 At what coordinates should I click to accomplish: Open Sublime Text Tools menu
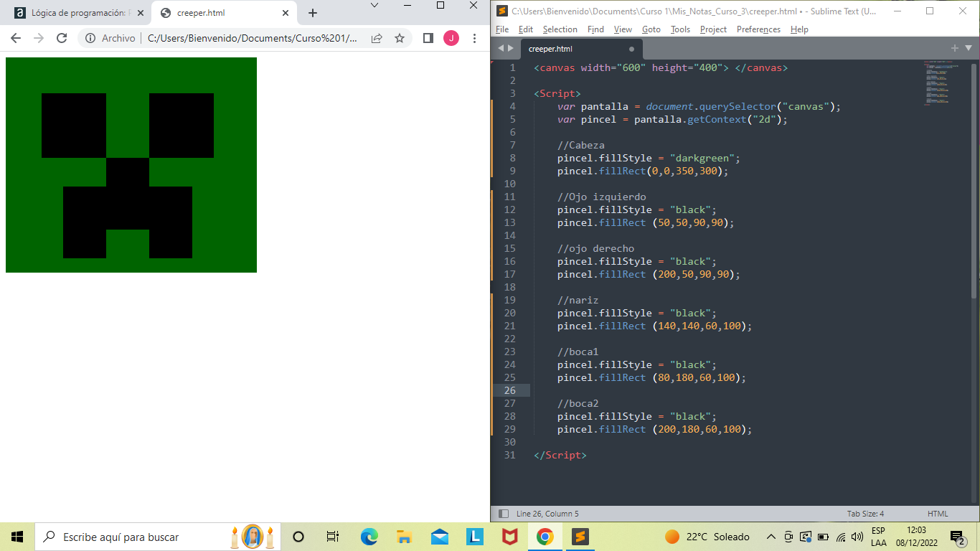click(680, 29)
